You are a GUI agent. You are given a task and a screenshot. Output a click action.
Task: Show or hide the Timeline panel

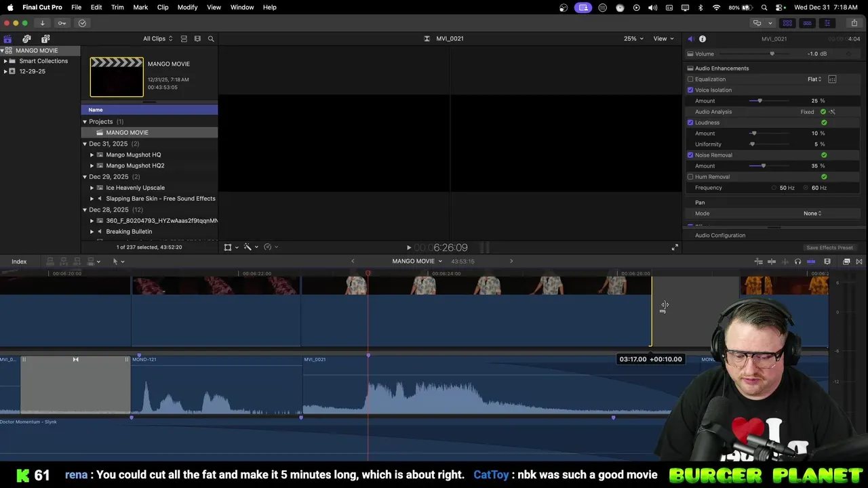[807, 23]
